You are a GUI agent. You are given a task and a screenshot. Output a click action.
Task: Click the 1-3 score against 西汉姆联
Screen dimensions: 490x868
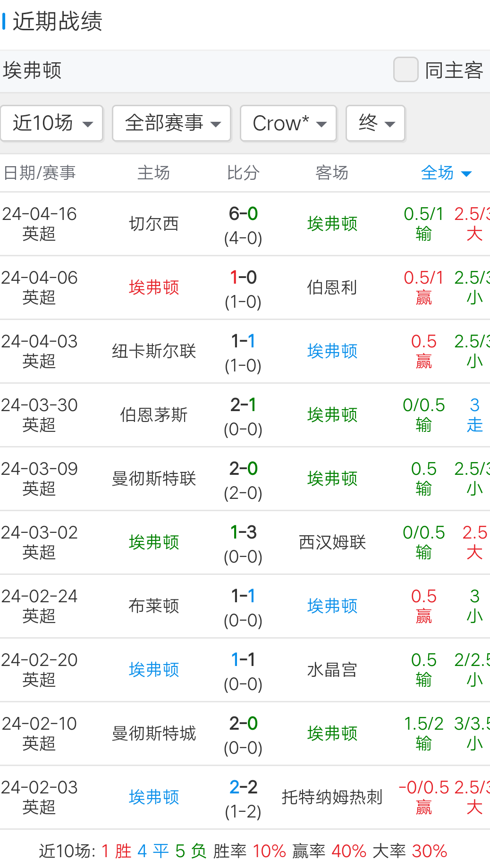(x=243, y=533)
